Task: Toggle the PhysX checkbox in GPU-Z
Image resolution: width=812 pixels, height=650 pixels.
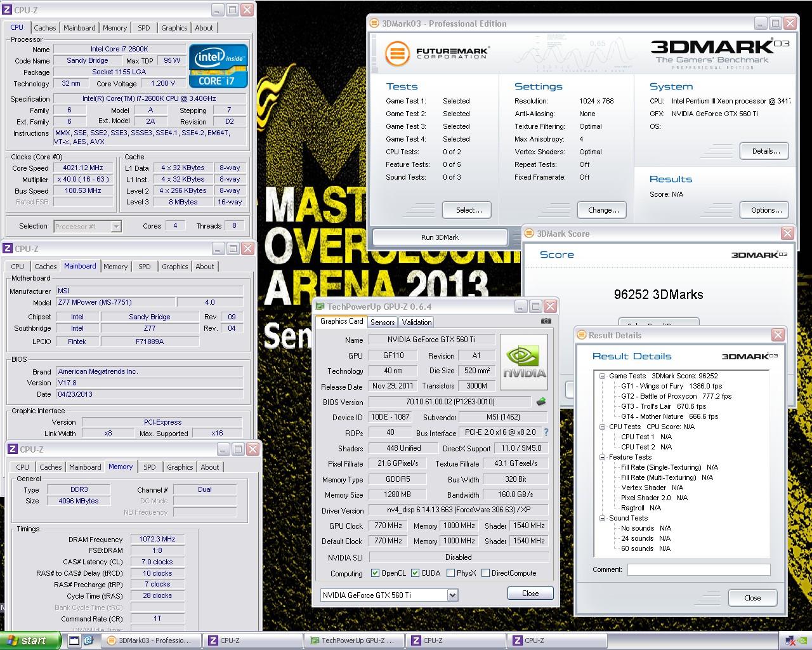Action: pos(450,573)
